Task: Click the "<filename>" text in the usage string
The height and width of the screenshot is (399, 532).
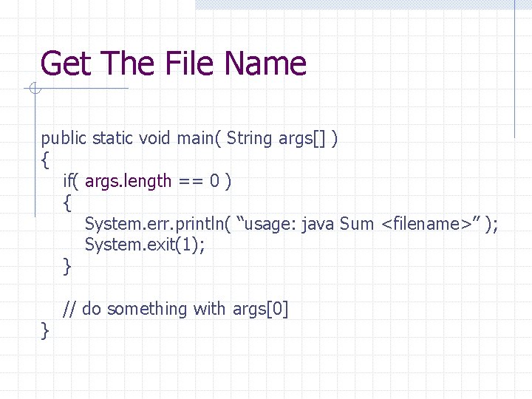Action: [x=426, y=224]
